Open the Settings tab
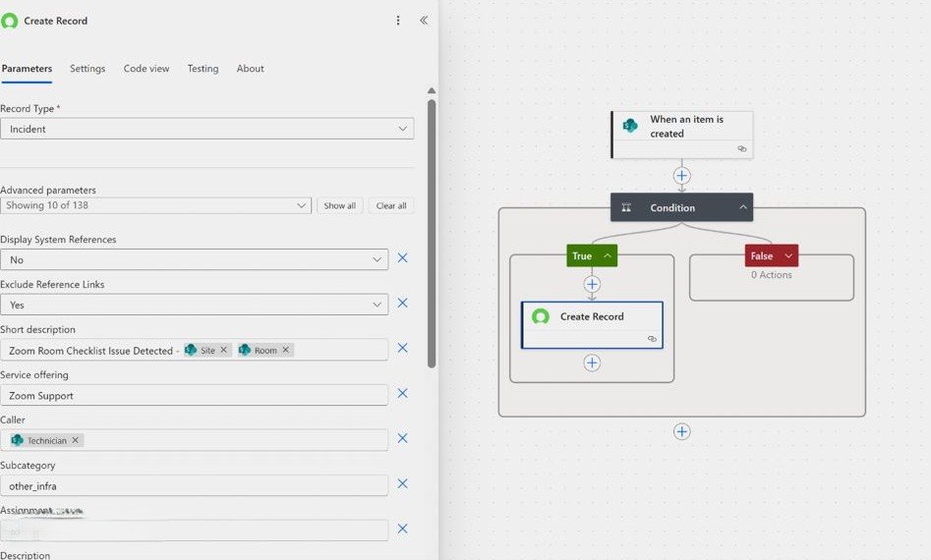The width and height of the screenshot is (931, 560). point(87,69)
